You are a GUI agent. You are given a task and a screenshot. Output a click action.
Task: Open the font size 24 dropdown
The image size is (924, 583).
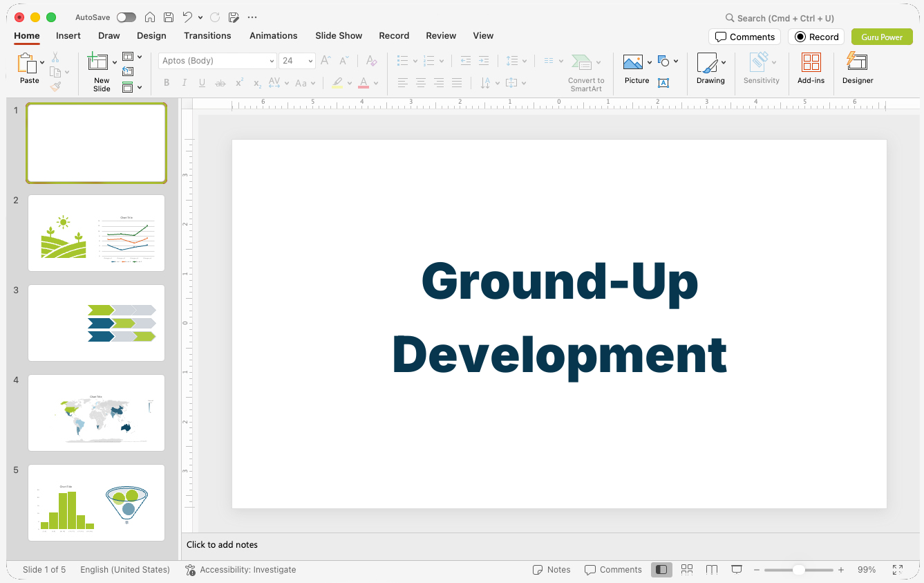(310, 61)
